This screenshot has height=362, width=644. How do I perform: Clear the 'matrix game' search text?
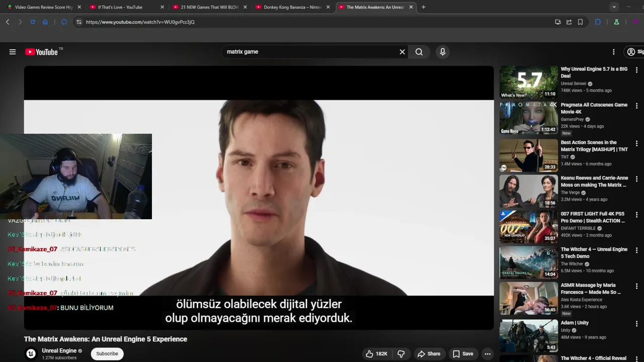coord(402,52)
